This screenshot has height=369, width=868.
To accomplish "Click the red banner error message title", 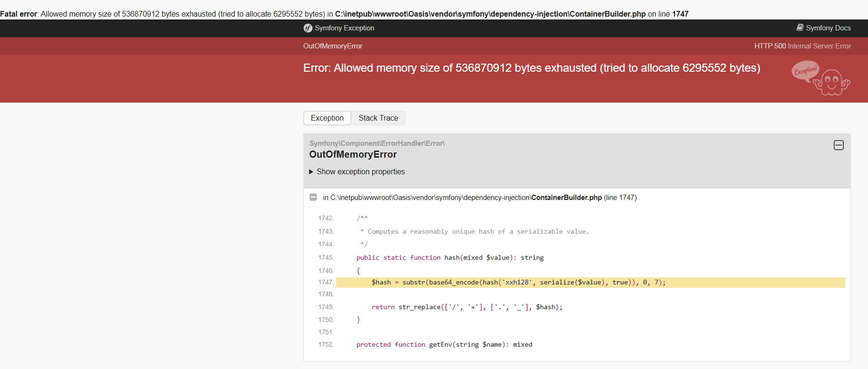I will point(531,68).
